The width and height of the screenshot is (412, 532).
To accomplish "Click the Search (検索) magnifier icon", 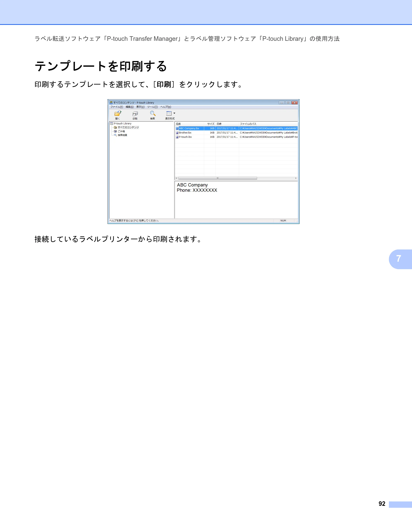I will coord(153,113).
